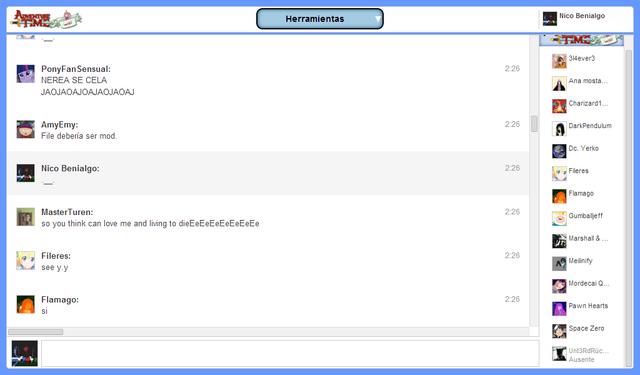Click Space Zero username in user list
Viewport: 640px width, 375px height.
pyautogui.click(x=586, y=328)
